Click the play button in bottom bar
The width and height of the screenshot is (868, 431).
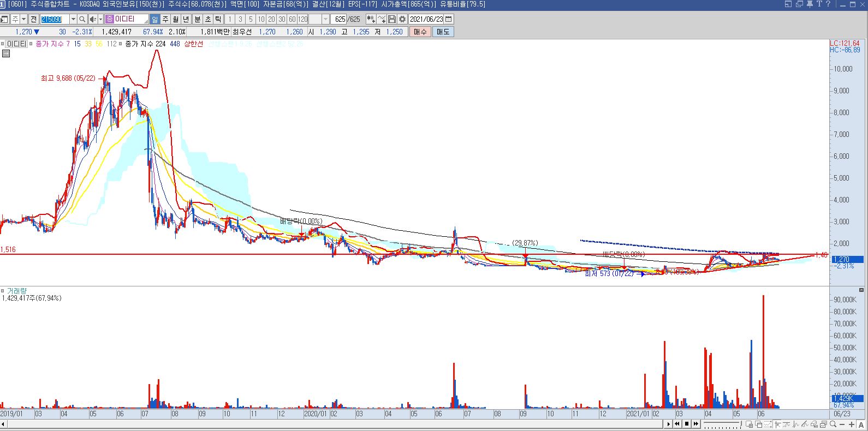point(669,424)
